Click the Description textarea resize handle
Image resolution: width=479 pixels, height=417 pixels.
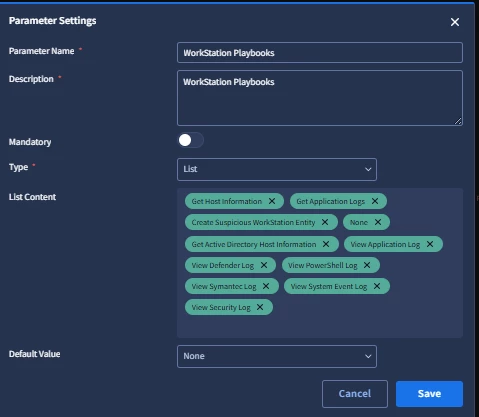pos(458,121)
